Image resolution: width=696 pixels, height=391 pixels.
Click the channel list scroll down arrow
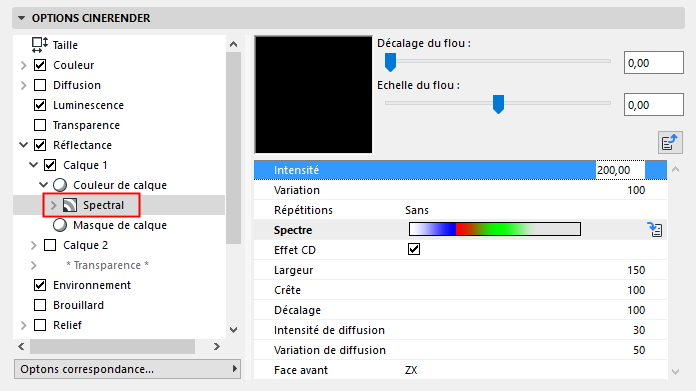tap(233, 330)
